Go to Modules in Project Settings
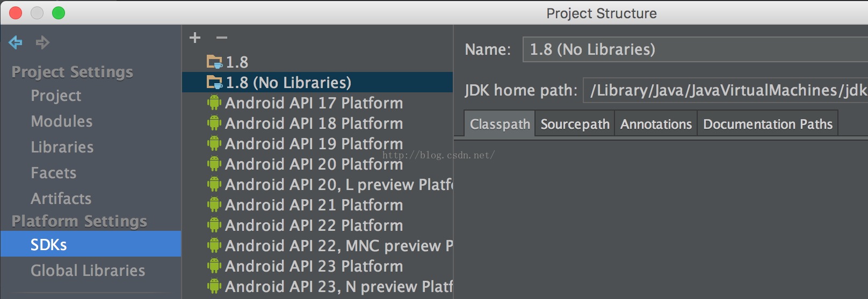Viewport: 868px width, 299px height. click(62, 121)
